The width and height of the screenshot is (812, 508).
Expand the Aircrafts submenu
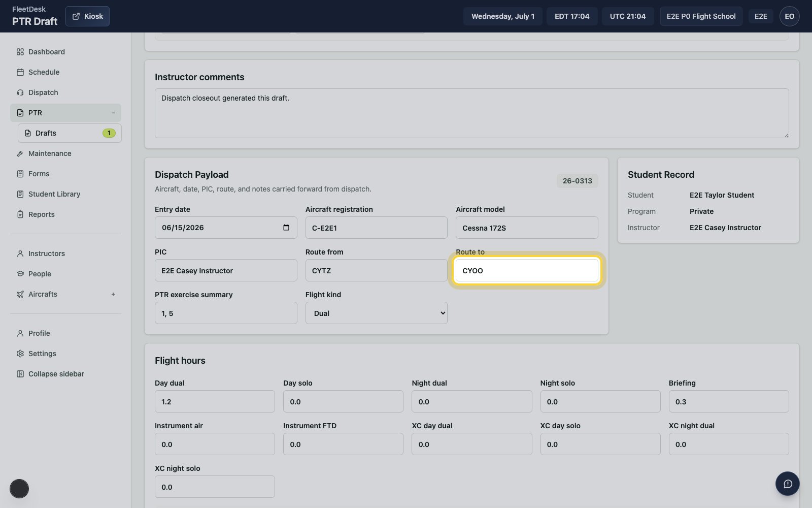pos(113,294)
